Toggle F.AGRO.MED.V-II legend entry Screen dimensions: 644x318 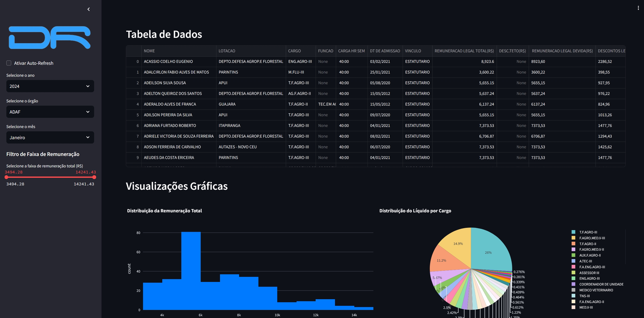pos(588,249)
